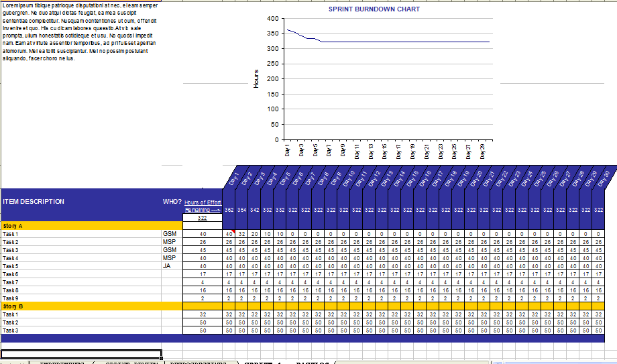The width and height of the screenshot is (617, 364).
Task: Click the outlined empty cell below the table
Action: [81, 353]
